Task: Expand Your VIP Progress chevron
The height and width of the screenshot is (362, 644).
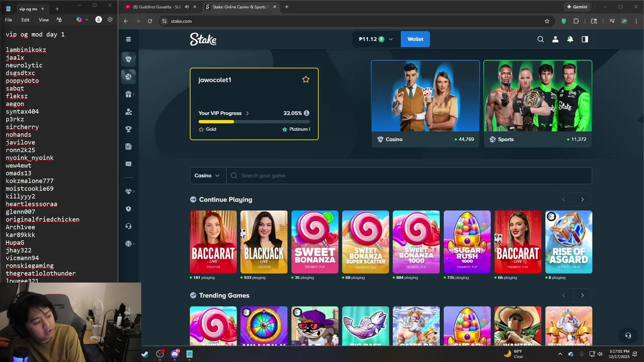Action: tap(248, 113)
